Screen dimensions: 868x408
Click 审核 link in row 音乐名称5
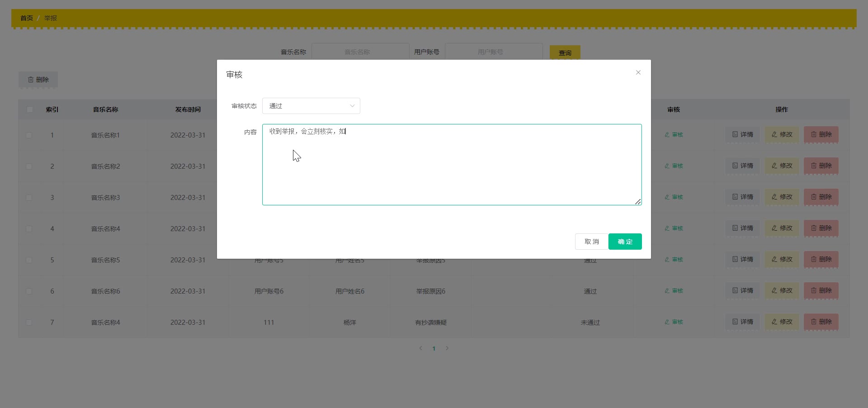pos(674,260)
